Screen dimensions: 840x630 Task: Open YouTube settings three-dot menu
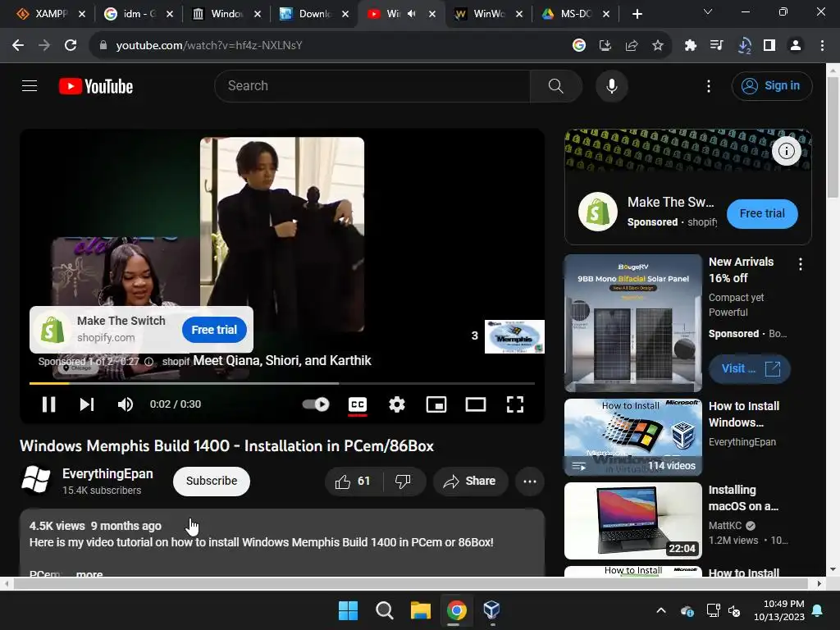pos(708,85)
